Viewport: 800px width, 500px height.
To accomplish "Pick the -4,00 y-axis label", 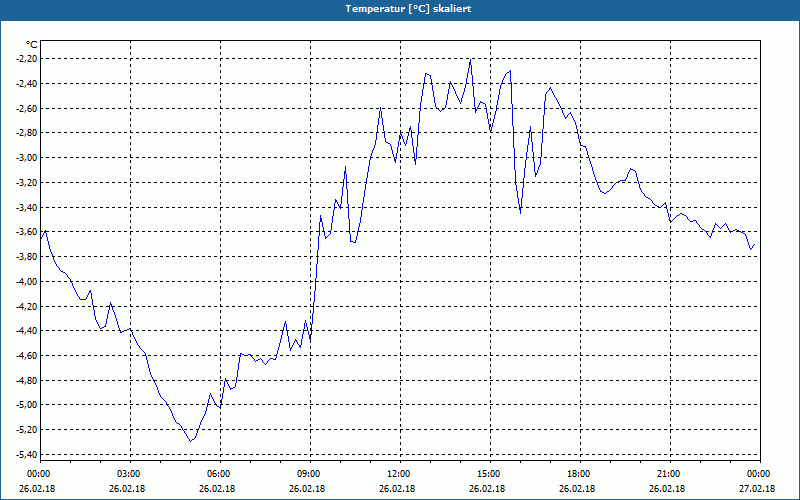I will pyautogui.click(x=27, y=282).
